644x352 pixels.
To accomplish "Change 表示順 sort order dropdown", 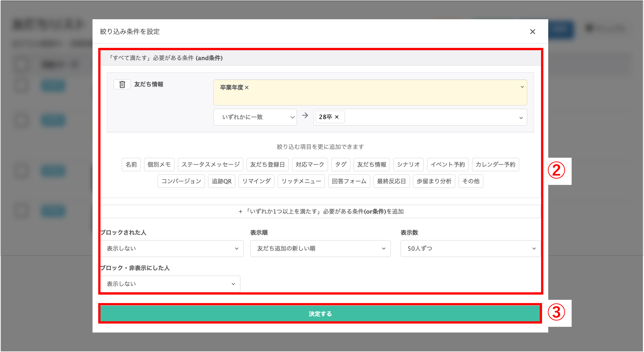I will (320, 249).
